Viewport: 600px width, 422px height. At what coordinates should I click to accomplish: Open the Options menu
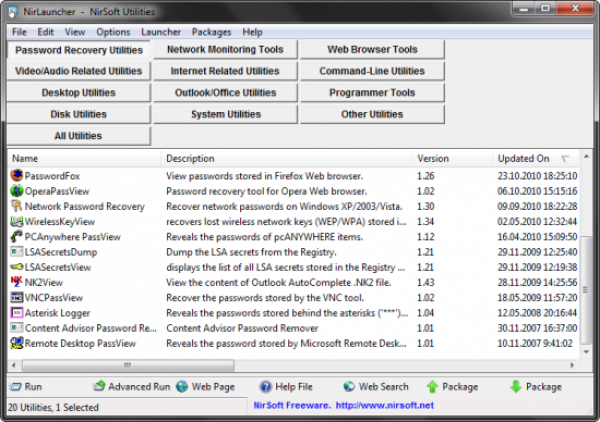coord(113,32)
